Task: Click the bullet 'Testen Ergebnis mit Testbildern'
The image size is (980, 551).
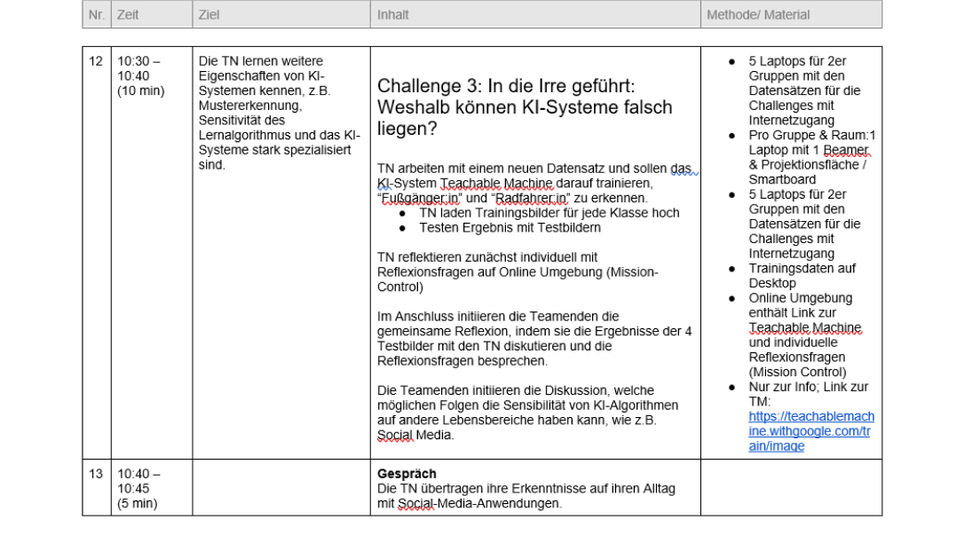Action: coord(510,227)
